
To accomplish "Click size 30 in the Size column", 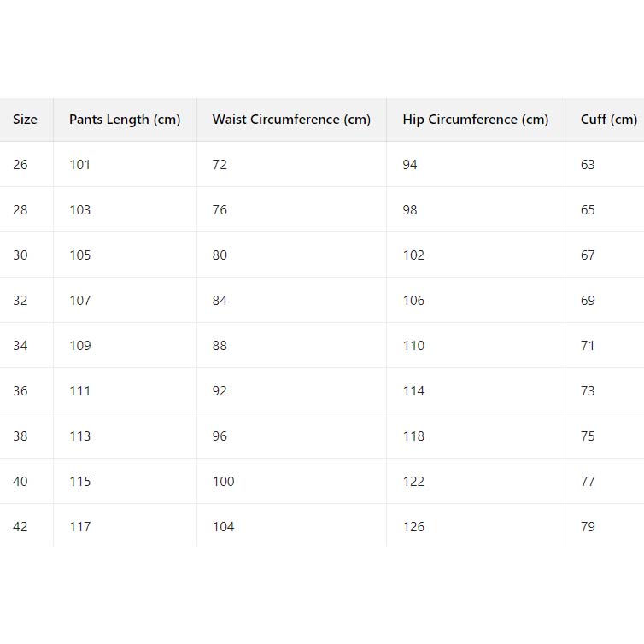I will (x=20, y=255).
